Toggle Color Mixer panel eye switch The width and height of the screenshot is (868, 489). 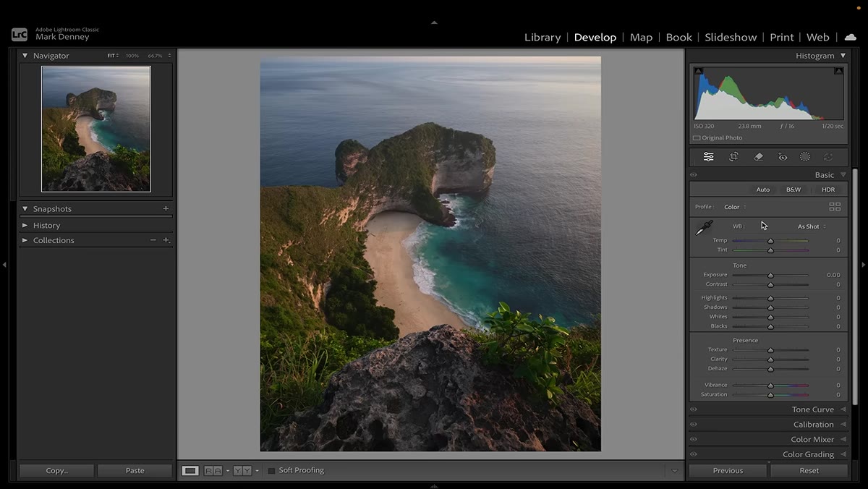tap(694, 440)
